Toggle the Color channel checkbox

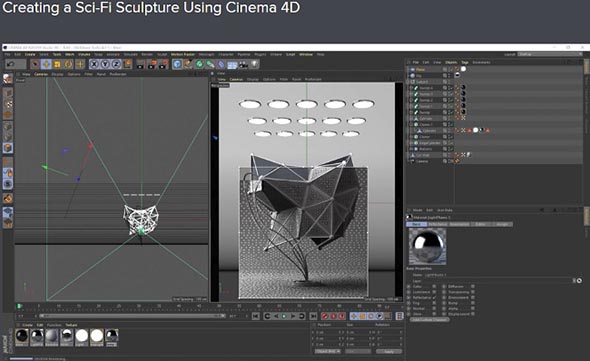pyautogui.click(x=434, y=286)
